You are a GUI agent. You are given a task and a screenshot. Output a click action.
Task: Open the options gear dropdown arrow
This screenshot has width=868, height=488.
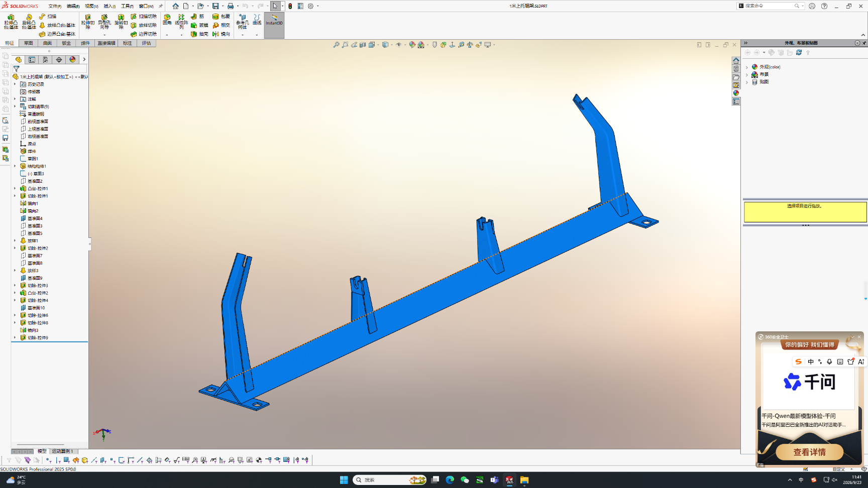point(317,6)
